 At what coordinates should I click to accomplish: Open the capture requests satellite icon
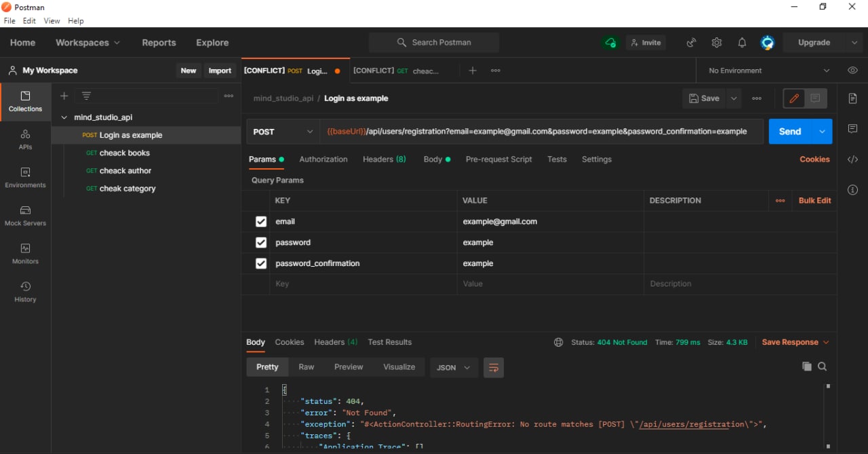pos(691,43)
